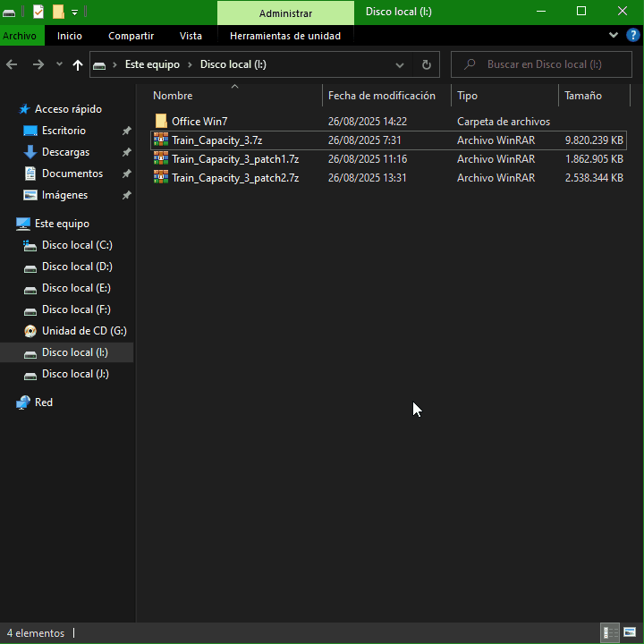The image size is (644, 644).
Task: Refresh the current folder view
Action: 426,64
